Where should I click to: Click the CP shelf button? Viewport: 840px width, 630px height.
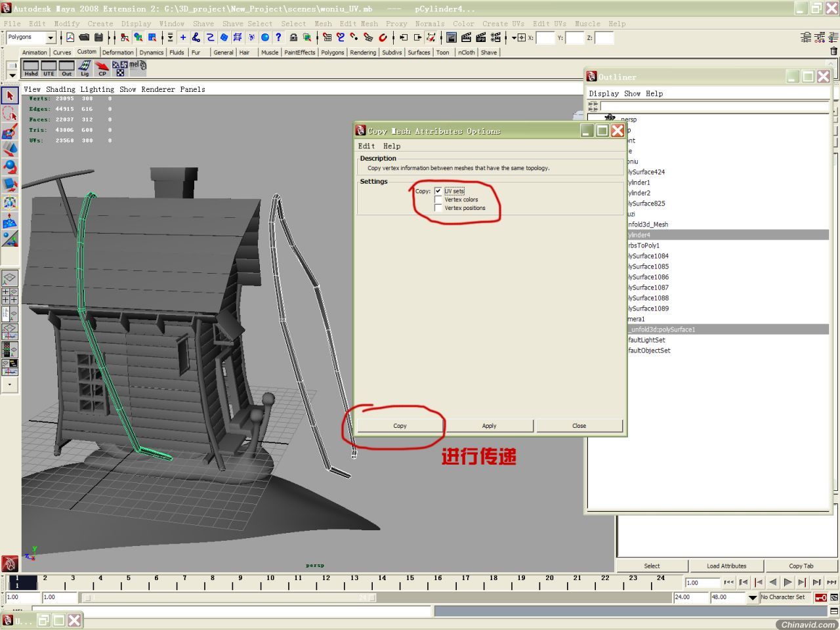tap(102, 68)
